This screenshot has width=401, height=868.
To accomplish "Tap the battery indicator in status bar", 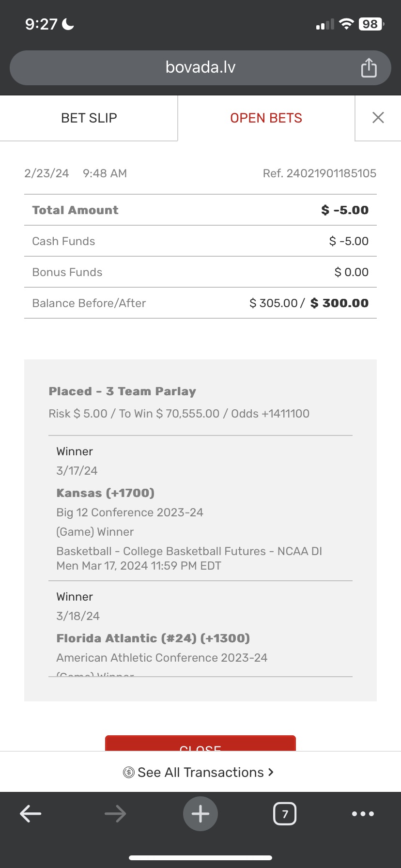I will pos(371,24).
